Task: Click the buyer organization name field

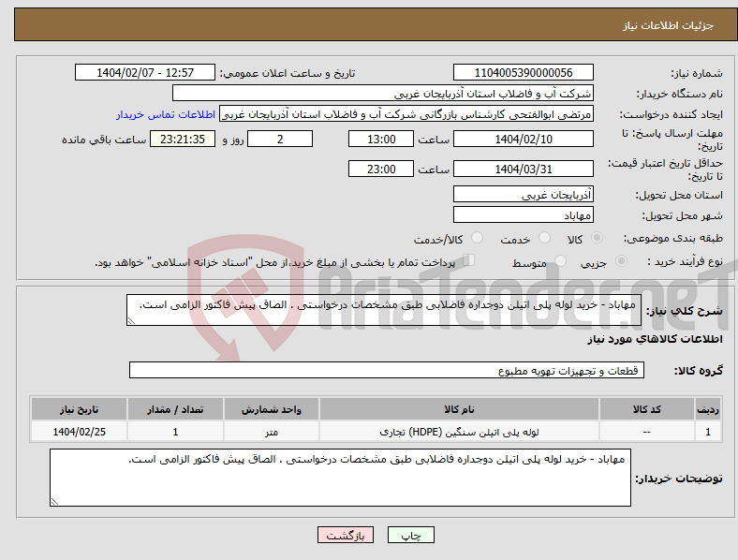Action: [x=383, y=93]
